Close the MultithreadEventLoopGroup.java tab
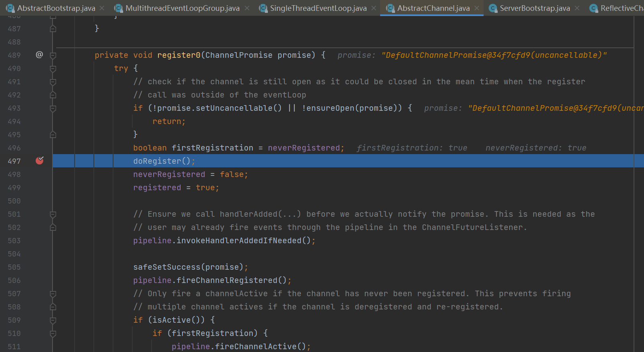644x352 pixels. (x=247, y=8)
